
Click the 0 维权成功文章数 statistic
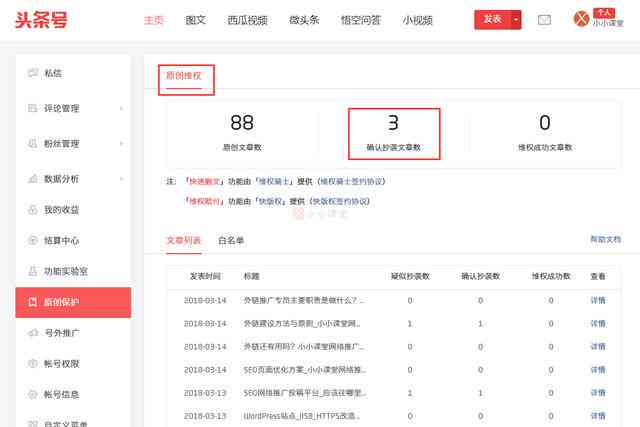click(545, 132)
